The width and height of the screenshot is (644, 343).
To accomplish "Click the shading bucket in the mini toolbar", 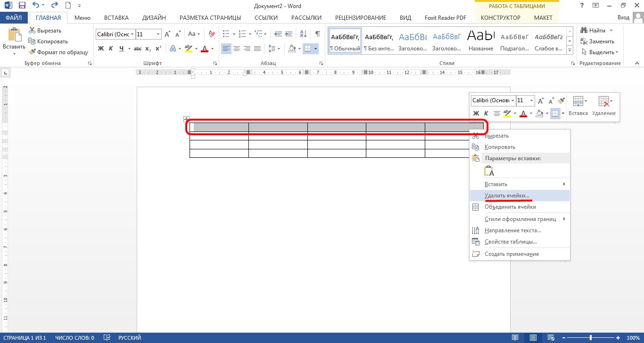I will pos(540,113).
